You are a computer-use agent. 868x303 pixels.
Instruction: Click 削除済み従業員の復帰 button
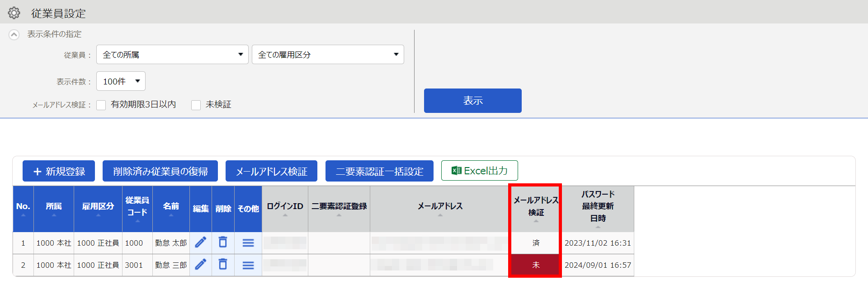[160, 171]
